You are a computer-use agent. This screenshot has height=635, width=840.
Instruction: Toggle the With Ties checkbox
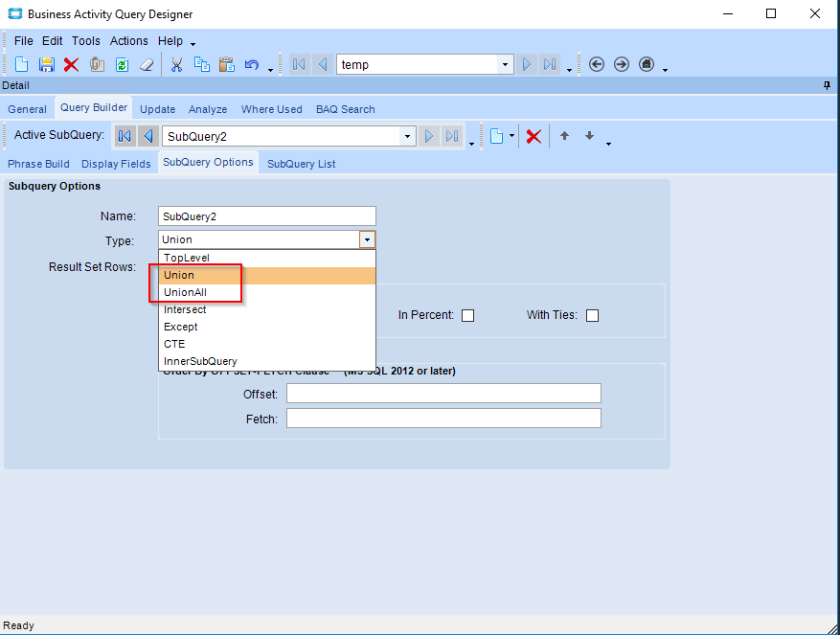pos(592,315)
